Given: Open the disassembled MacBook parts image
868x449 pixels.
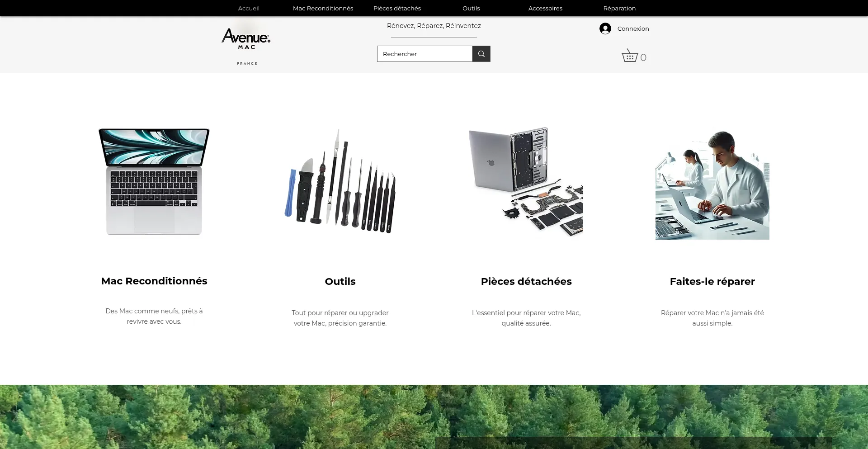Looking at the screenshot, I should click(526, 181).
